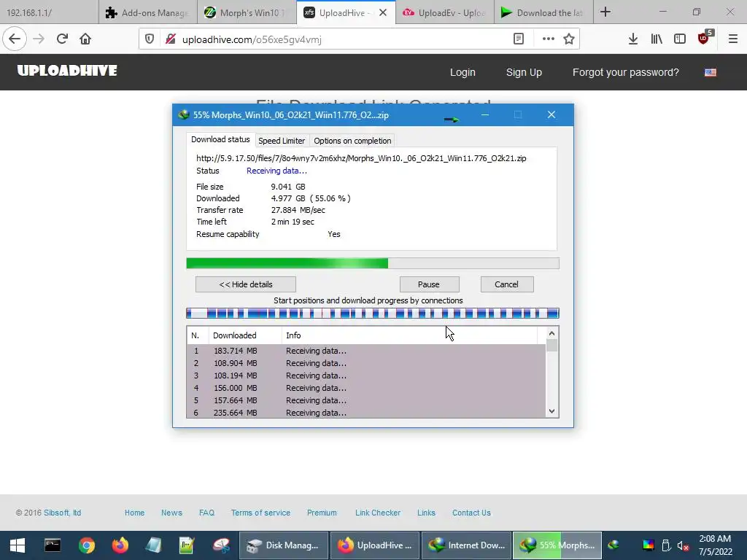Open the tracking protection shield icon

150,39
